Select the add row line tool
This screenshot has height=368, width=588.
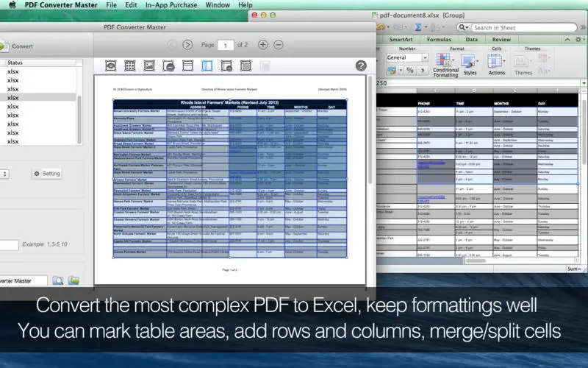187,66
